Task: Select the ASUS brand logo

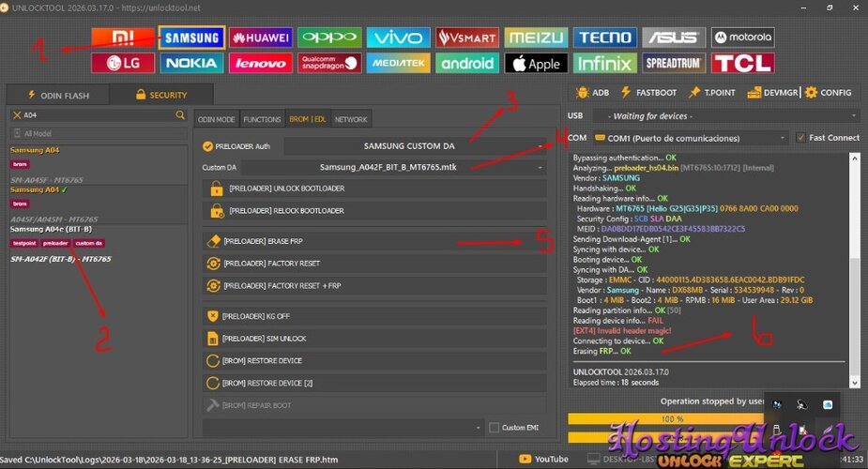Action: tap(674, 38)
